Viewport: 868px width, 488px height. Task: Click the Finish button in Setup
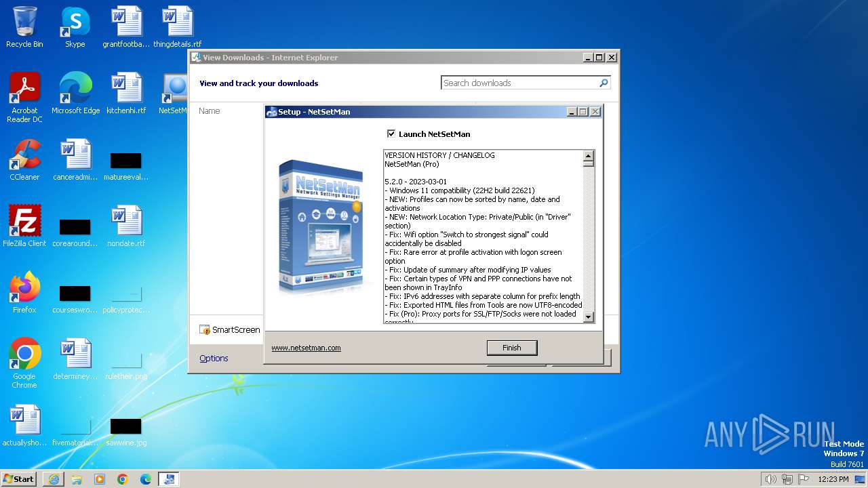[x=512, y=348]
